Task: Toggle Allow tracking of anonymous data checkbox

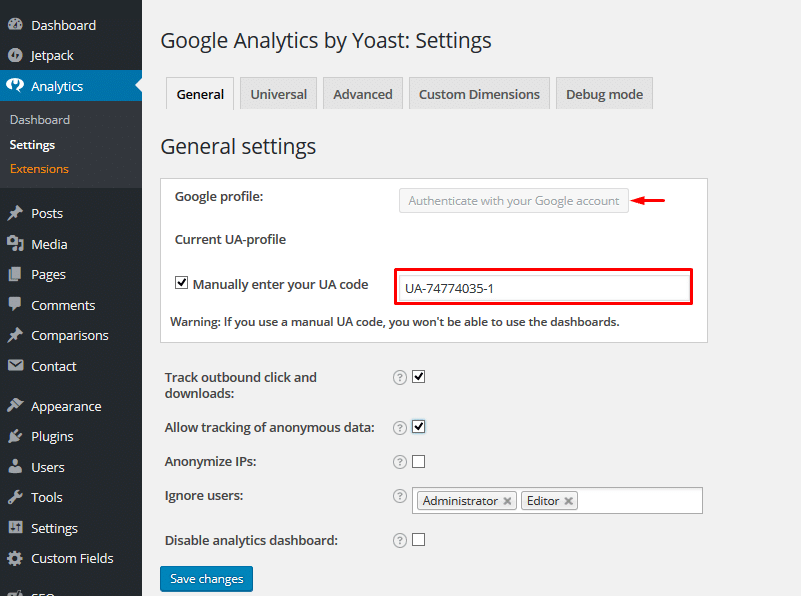Action: coord(418,426)
